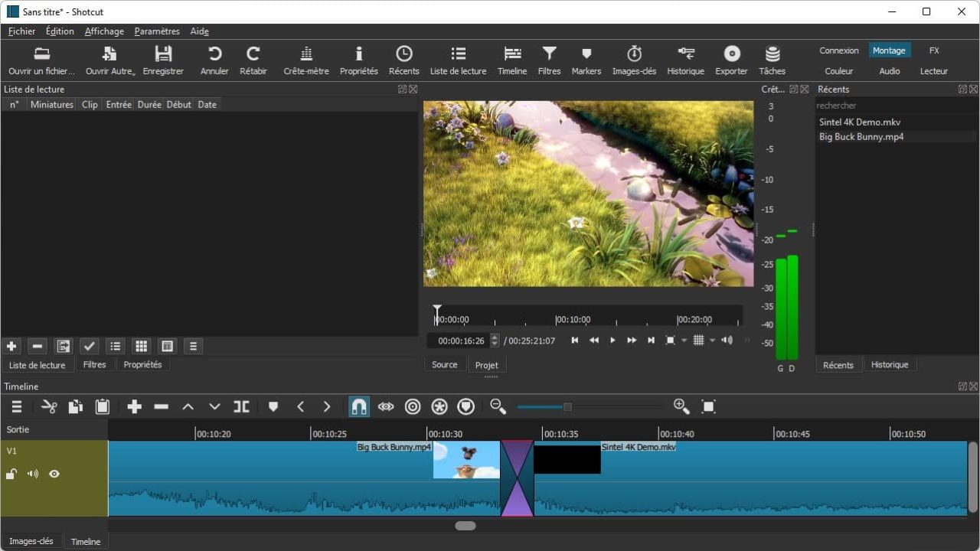The image size is (980, 551).
Task: Add a marker on the timeline
Action: pos(273,407)
